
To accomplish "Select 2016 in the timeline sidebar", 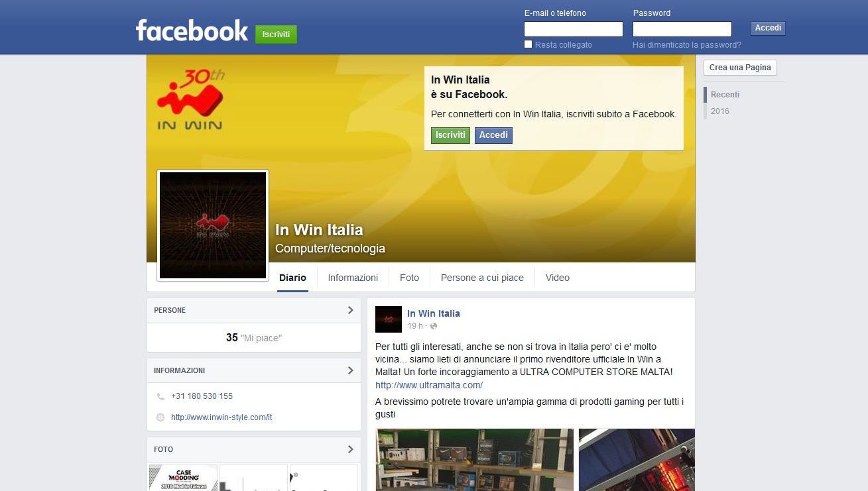I will (720, 111).
